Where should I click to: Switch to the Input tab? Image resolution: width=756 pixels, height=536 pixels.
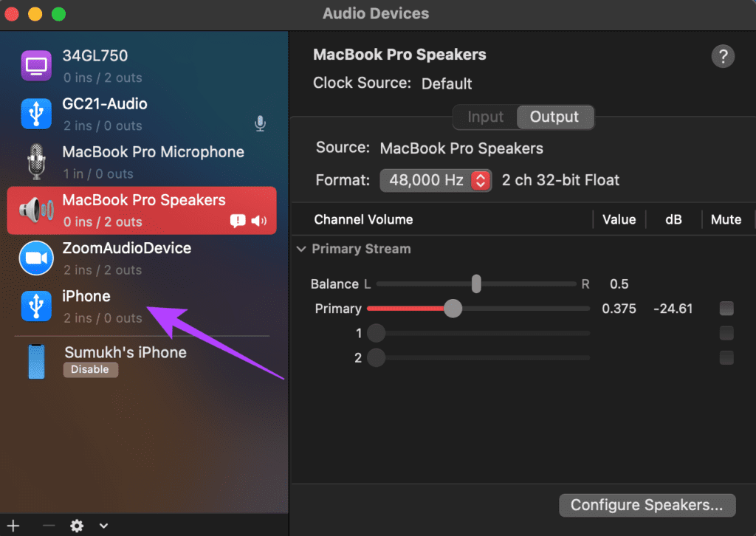485,117
